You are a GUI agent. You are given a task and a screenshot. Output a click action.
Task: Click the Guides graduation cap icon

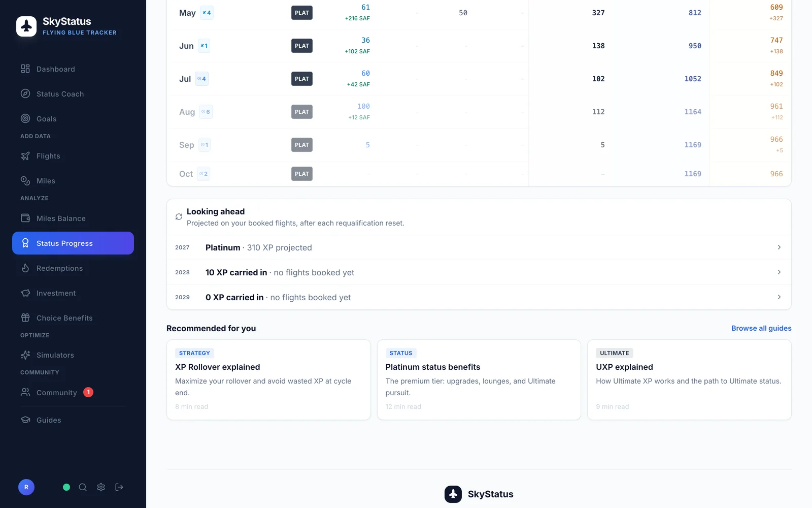coord(25,420)
